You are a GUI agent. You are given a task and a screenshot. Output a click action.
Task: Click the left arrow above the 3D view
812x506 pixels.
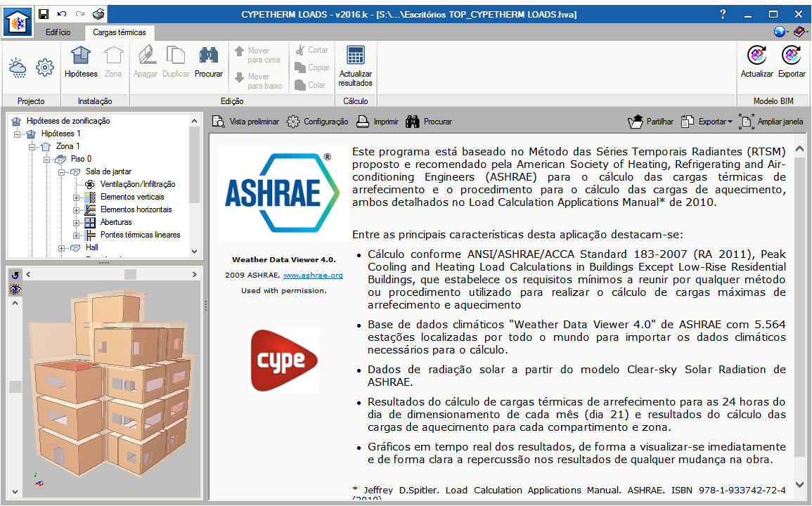coord(29,275)
